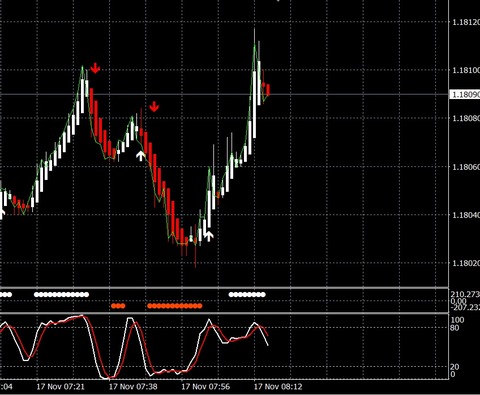Click the red down arrow signal at the first peak
This screenshot has height=395, width=480.
coord(95,68)
